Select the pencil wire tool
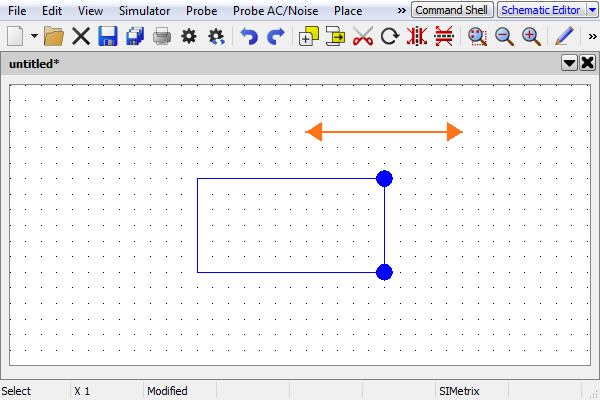Viewport: 600px width, 400px height. 564,37
